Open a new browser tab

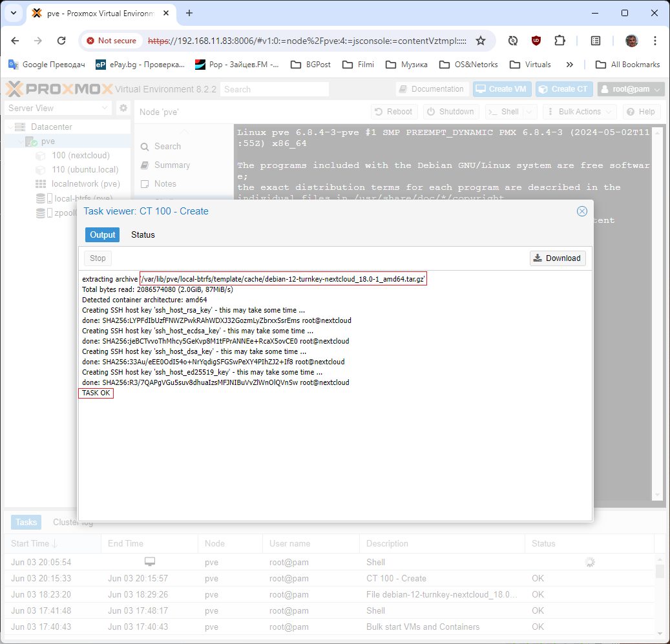pyautogui.click(x=189, y=13)
